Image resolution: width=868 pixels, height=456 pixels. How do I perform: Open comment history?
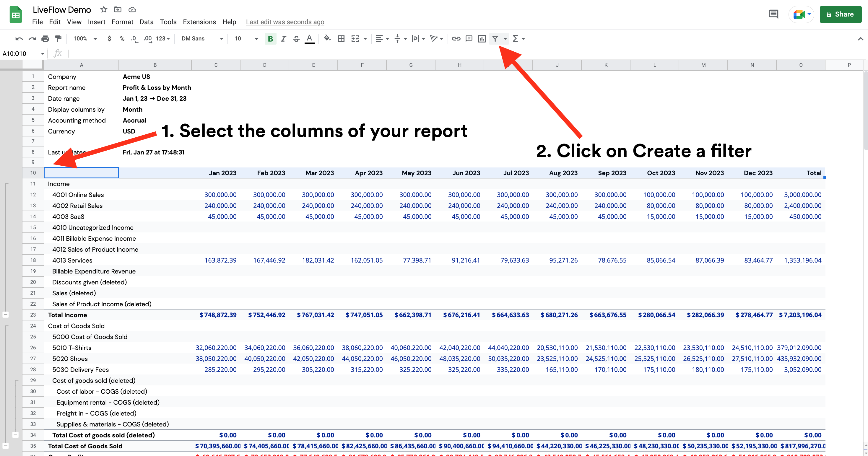tap(773, 14)
